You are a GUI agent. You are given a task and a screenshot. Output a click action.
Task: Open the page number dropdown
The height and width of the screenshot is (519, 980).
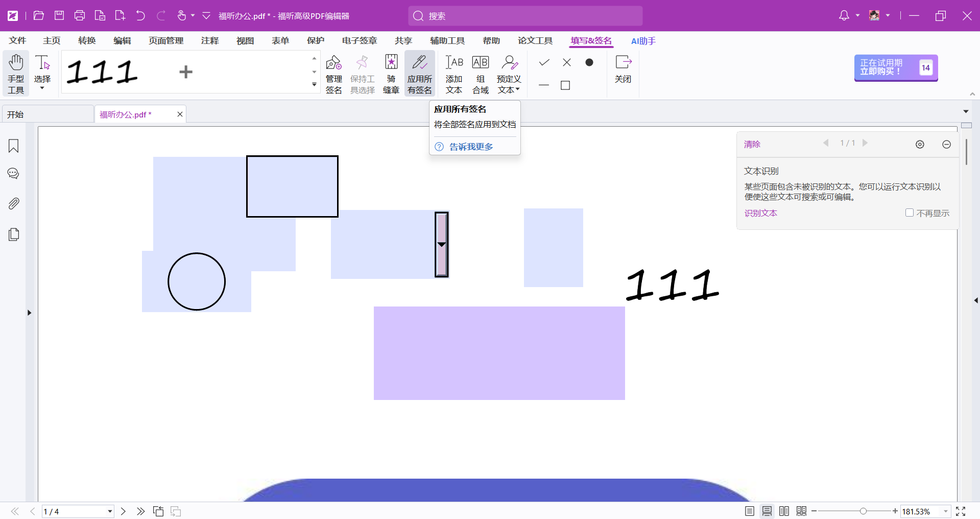110,511
